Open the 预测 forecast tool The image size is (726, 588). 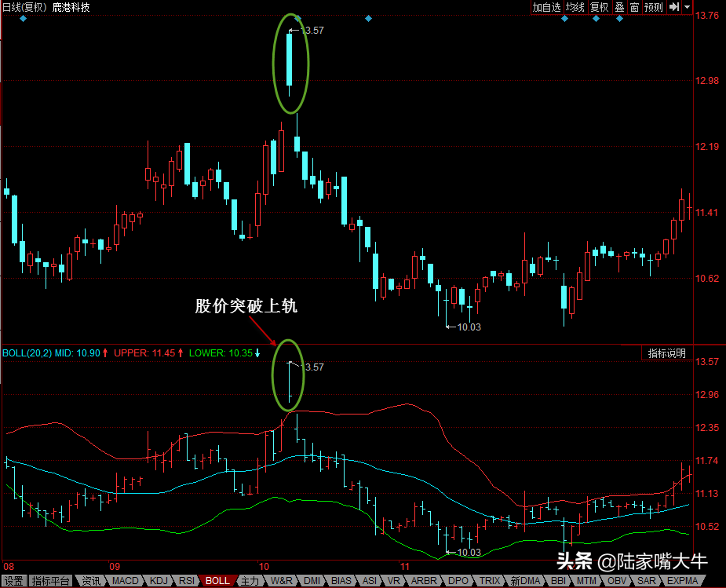coord(654,7)
